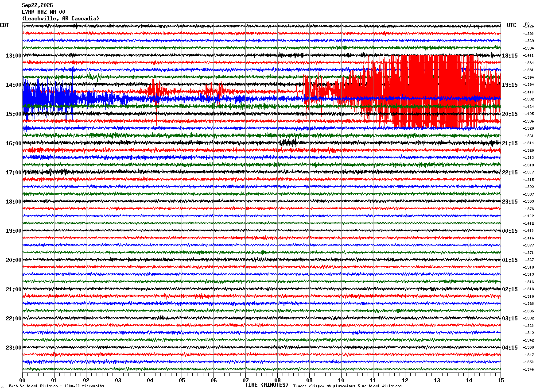Click the Leachville, AR Cascadia location text
The width and height of the screenshot is (536, 392).
coord(61,19)
